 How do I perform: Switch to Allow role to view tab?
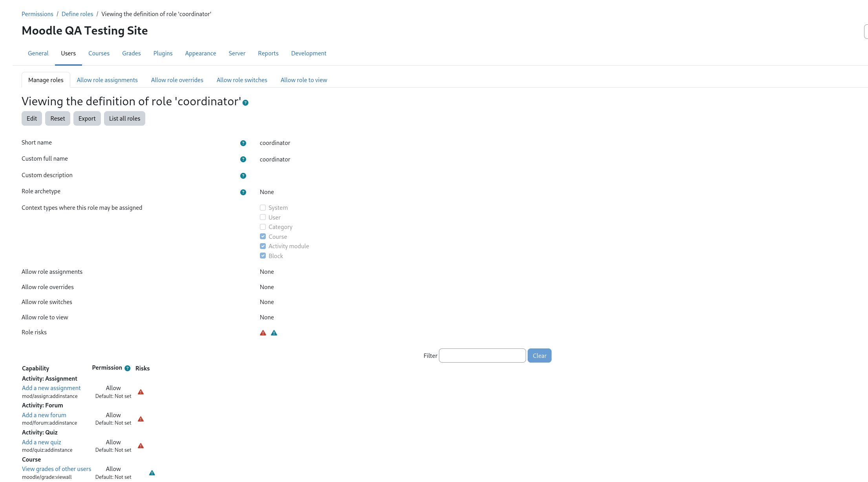(x=304, y=80)
